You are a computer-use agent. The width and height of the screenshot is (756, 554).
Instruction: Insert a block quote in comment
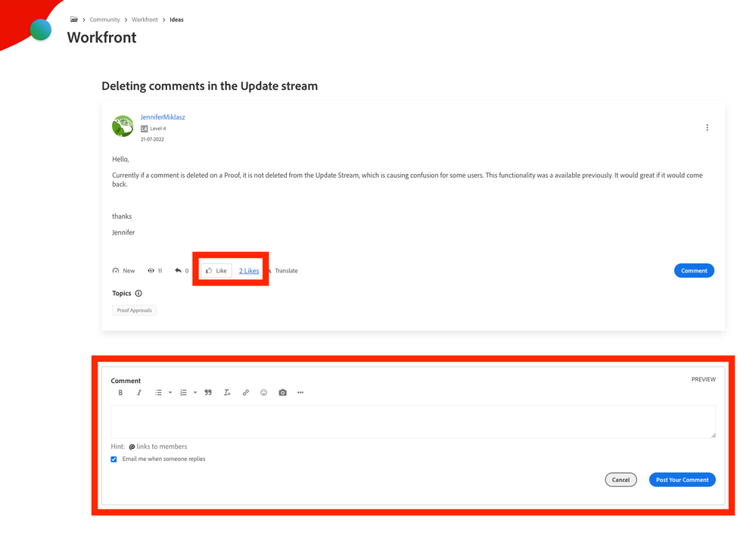208,393
